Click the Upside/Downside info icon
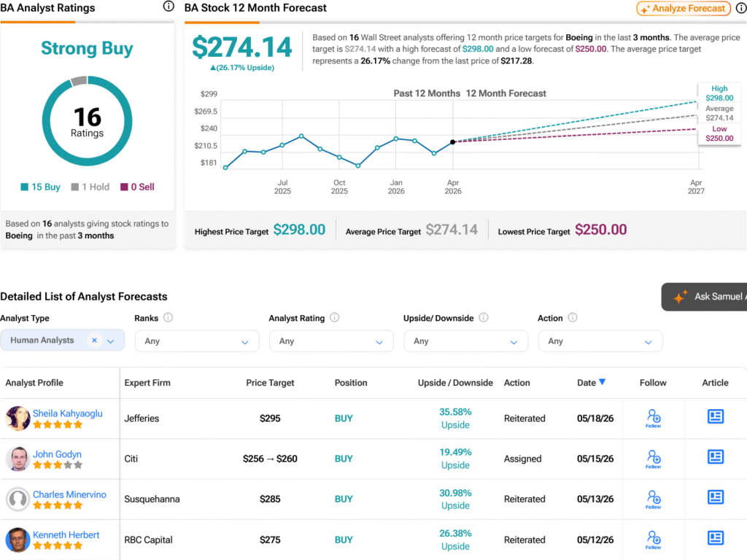 click(484, 318)
